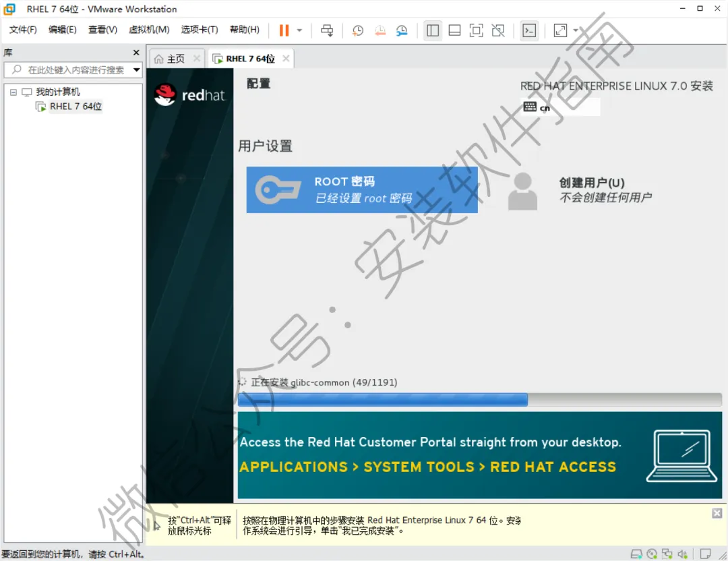Expand the library search dropdown arrow
The height and width of the screenshot is (561, 728).
tap(136, 70)
